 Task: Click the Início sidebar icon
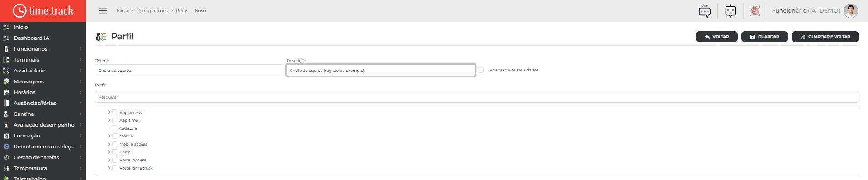[6, 27]
